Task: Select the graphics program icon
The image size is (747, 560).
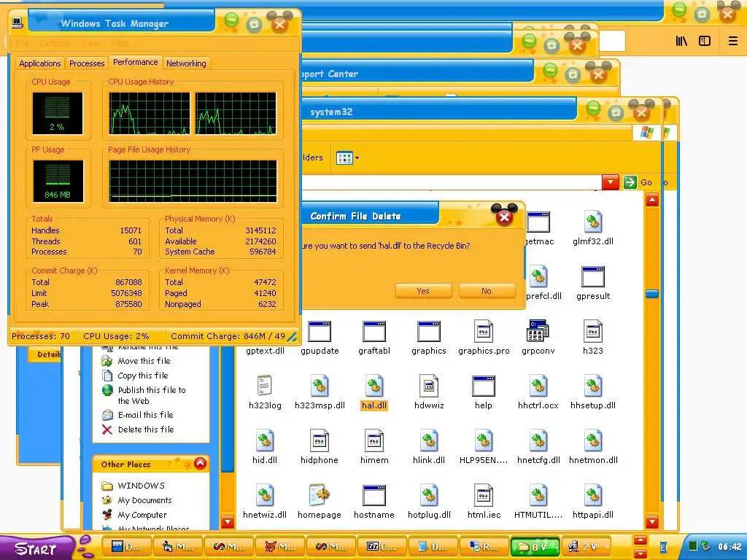Action: click(x=429, y=332)
